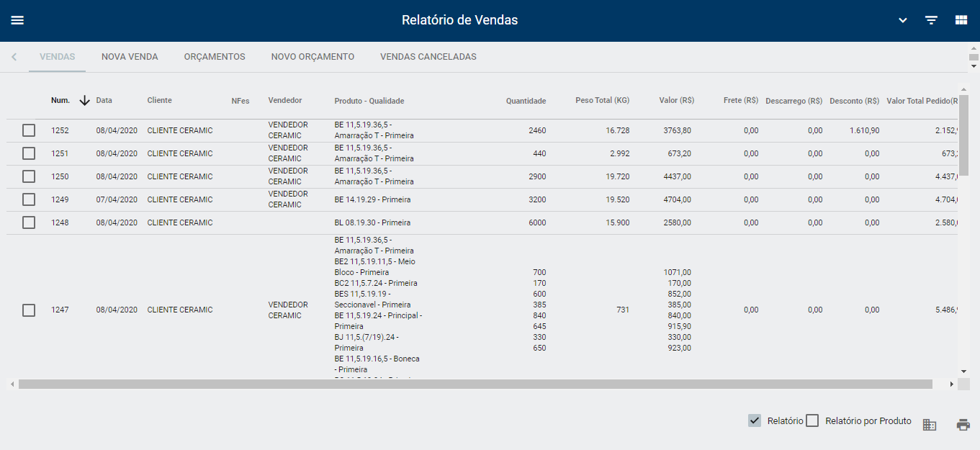
Task: Uncheck the Relatório checkbox
Action: coord(755,421)
